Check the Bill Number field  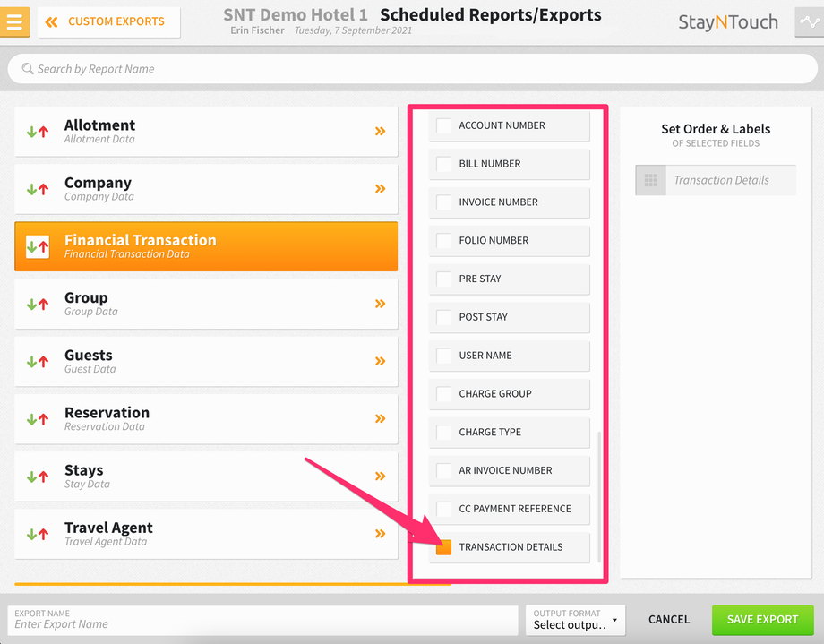[x=444, y=164]
